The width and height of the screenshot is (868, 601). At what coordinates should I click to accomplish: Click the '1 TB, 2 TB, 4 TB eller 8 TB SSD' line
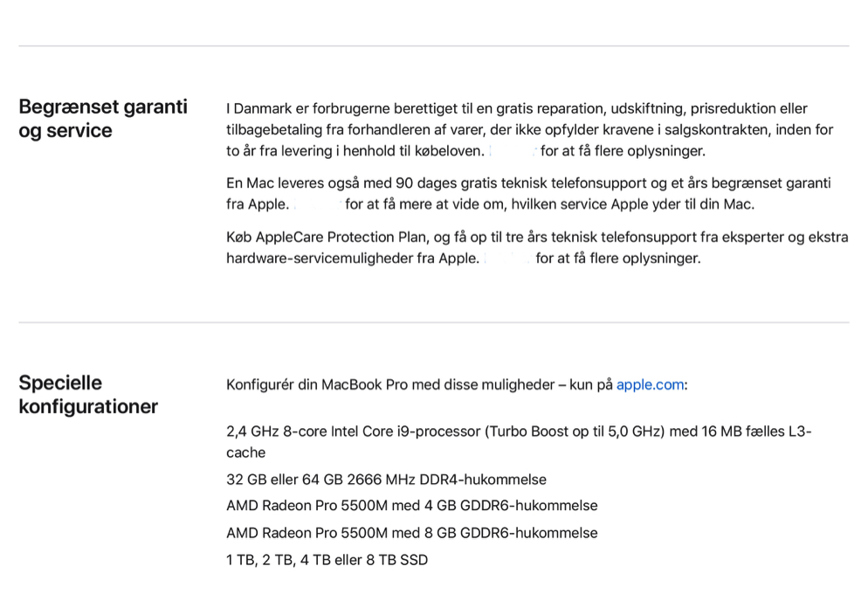pos(327,560)
